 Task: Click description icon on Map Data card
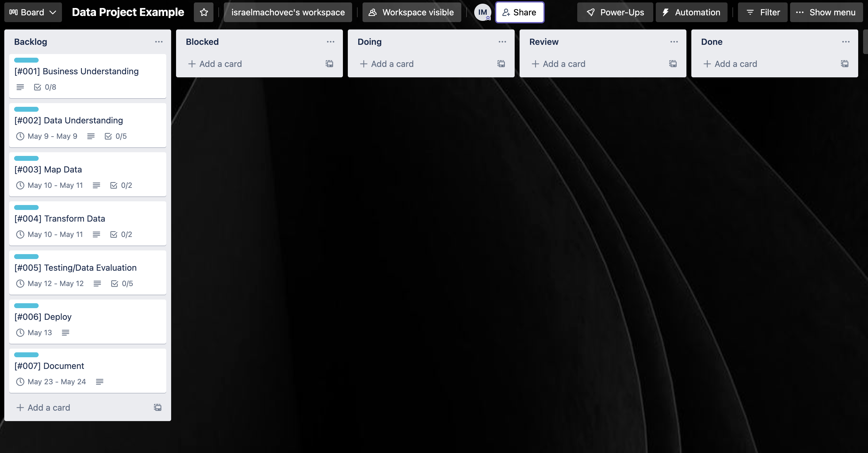point(96,185)
